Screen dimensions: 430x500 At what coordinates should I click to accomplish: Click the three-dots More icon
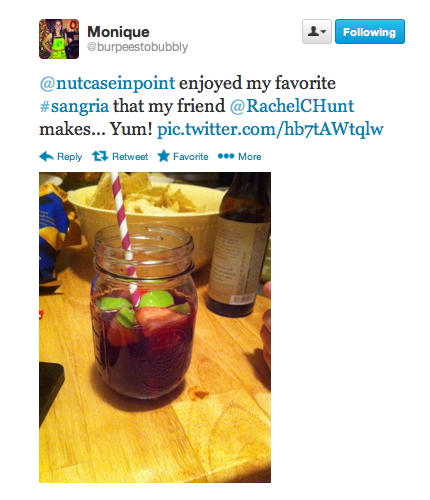tap(226, 156)
